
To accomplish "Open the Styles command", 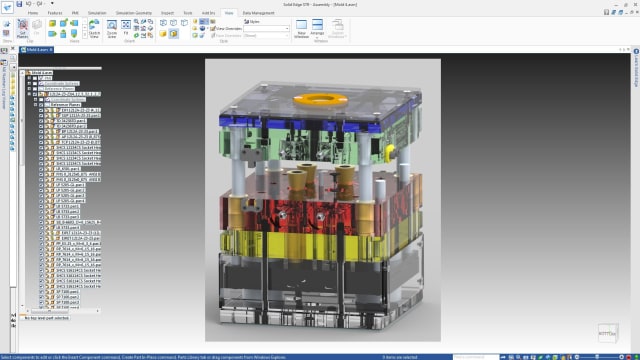I will pos(251,22).
